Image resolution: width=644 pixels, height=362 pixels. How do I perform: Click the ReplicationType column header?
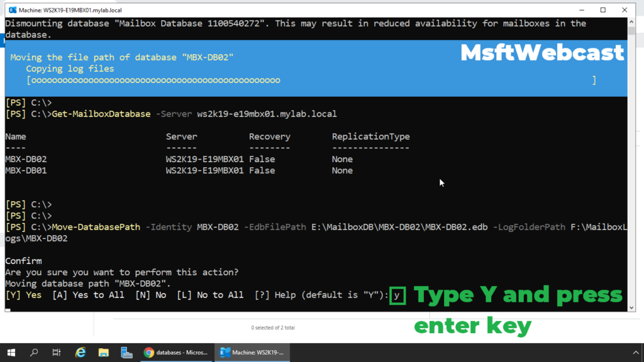pos(371,136)
